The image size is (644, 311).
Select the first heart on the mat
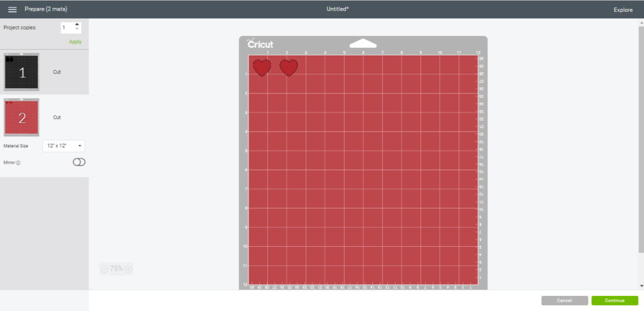[262, 67]
